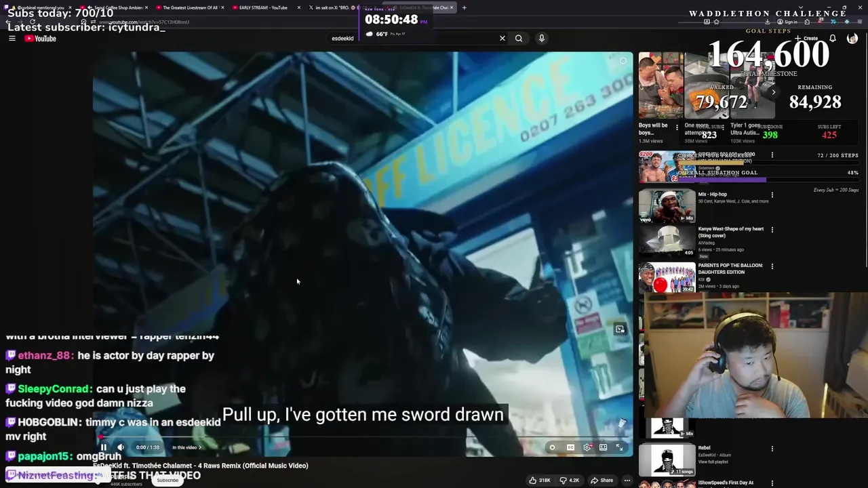Clear the 'esdeekid' search text with X
The width and height of the screenshot is (868, 488).
(x=502, y=39)
